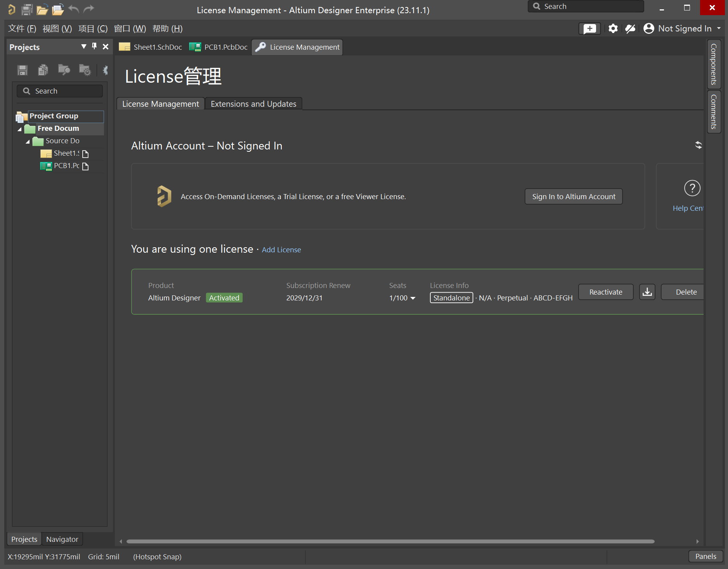Switch to Navigator panel tab
The height and width of the screenshot is (569, 728).
(x=62, y=539)
